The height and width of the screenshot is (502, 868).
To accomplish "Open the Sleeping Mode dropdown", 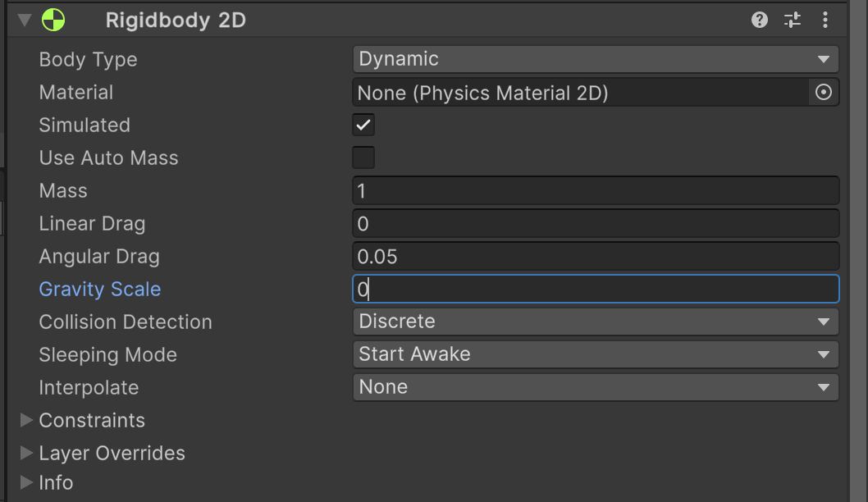I will click(x=596, y=354).
